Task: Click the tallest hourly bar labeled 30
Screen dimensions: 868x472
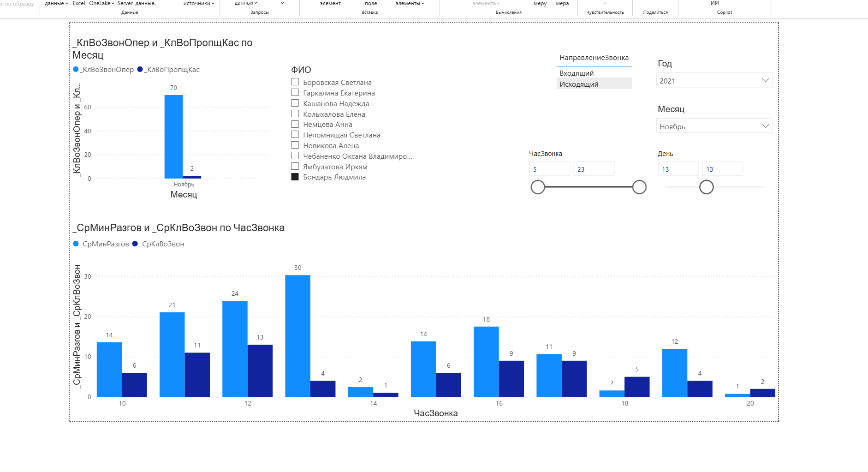Action: coord(297,336)
